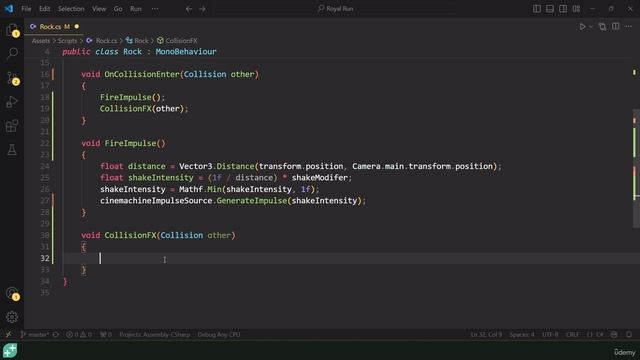This screenshot has width=640, height=360.
Task: Click Projects: Assembly-CSharp status item
Action: (155, 335)
